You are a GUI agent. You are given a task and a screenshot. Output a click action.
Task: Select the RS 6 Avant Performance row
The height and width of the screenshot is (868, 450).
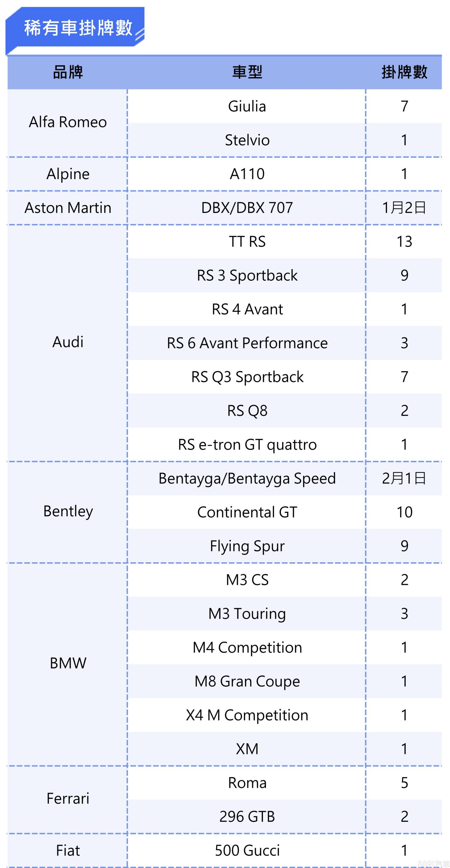247,343
